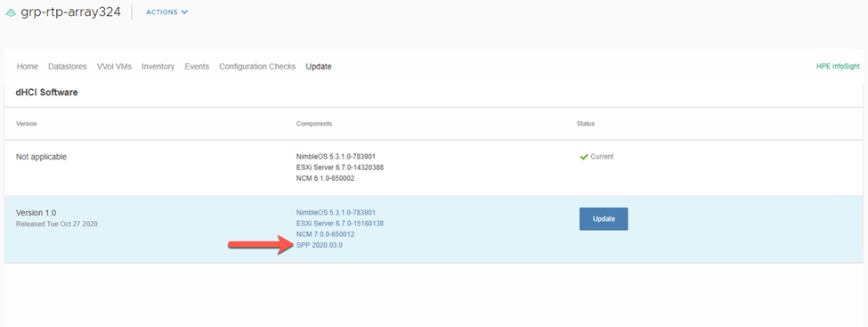Screen dimensions: 868x327
Task: Click the grp-rtp-array324 title
Action: [71, 12]
